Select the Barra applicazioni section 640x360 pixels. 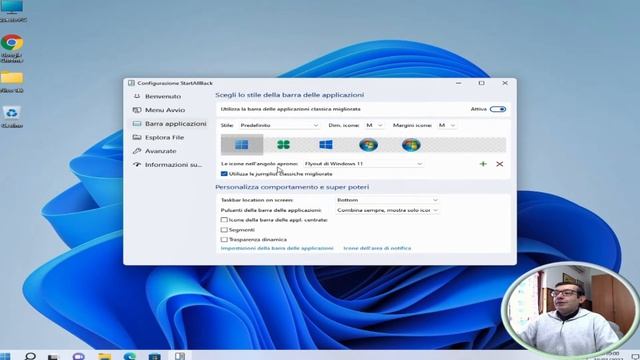tap(169, 124)
